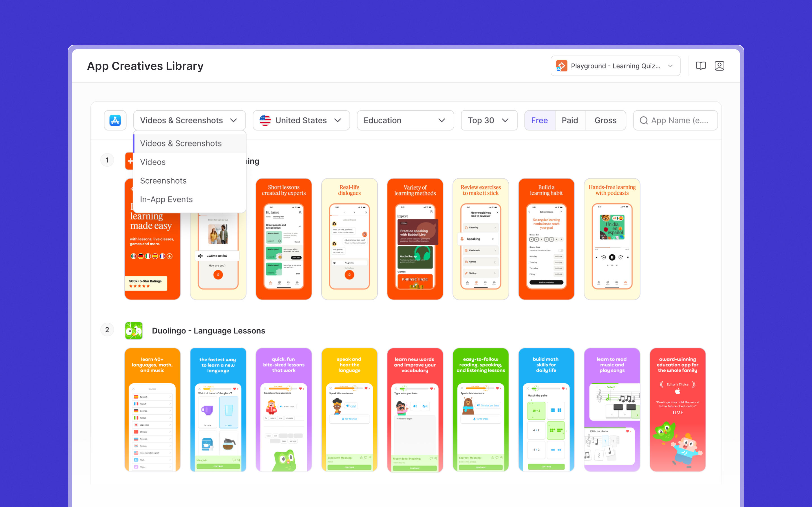Type in the App Name search field
The width and height of the screenshot is (812, 507).
click(679, 120)
